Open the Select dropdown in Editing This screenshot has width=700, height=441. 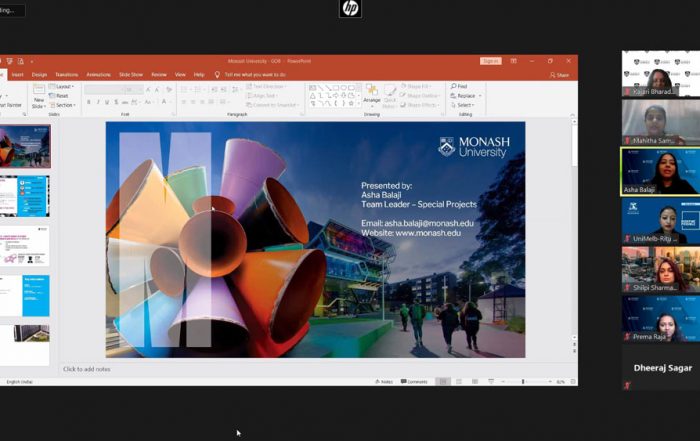point(462,105)
